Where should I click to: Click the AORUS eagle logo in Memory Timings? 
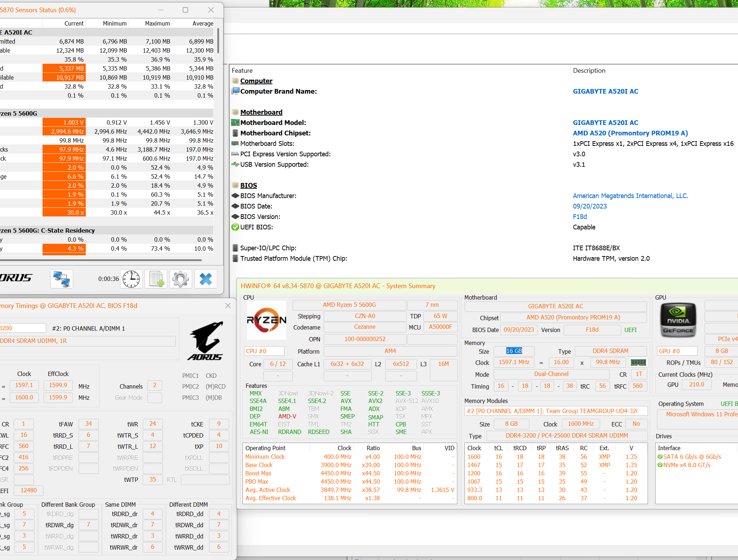click(x=205, y=341)
